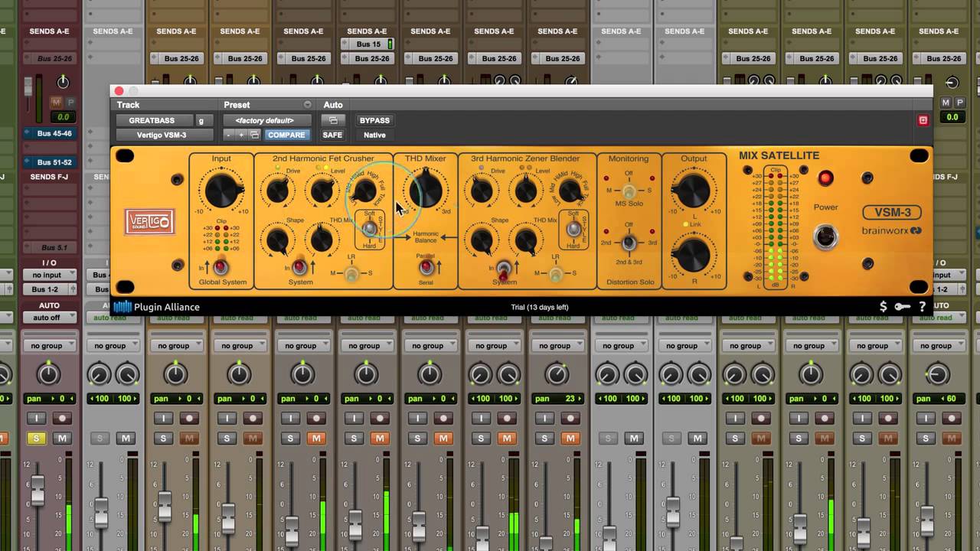Click the Output R knob

tap(693, 255)
